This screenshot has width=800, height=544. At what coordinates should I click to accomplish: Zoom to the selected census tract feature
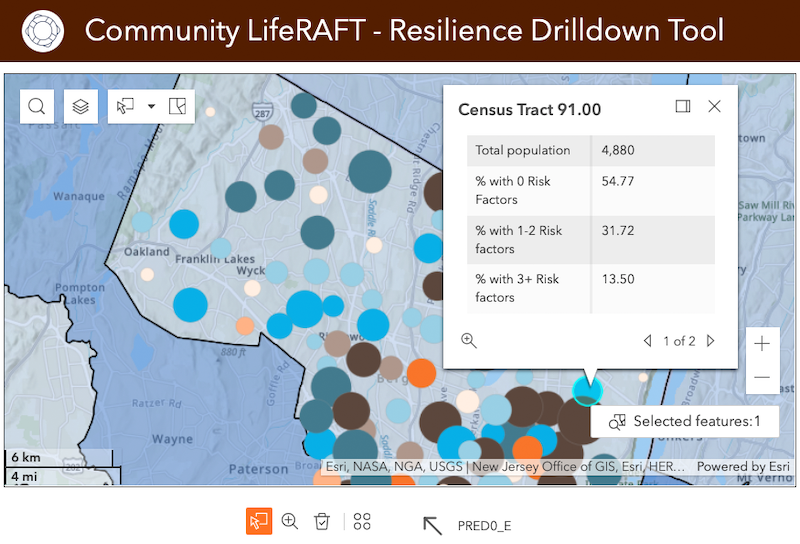pos(469,341)
